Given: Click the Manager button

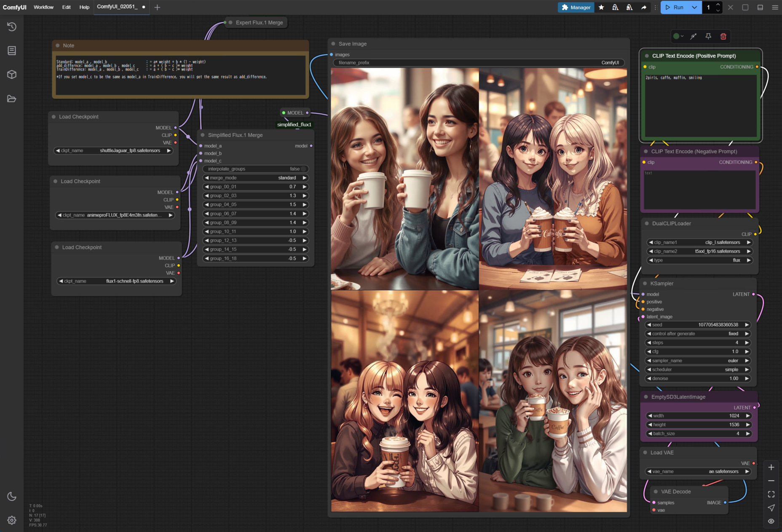Looking at the screenshot, I should pyautogui.click(x=576, y=7).
